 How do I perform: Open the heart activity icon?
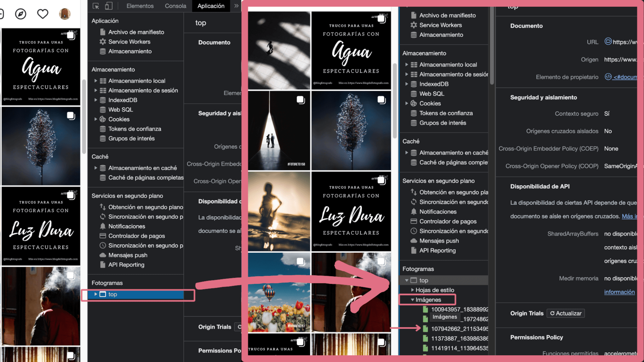[43, 14]
